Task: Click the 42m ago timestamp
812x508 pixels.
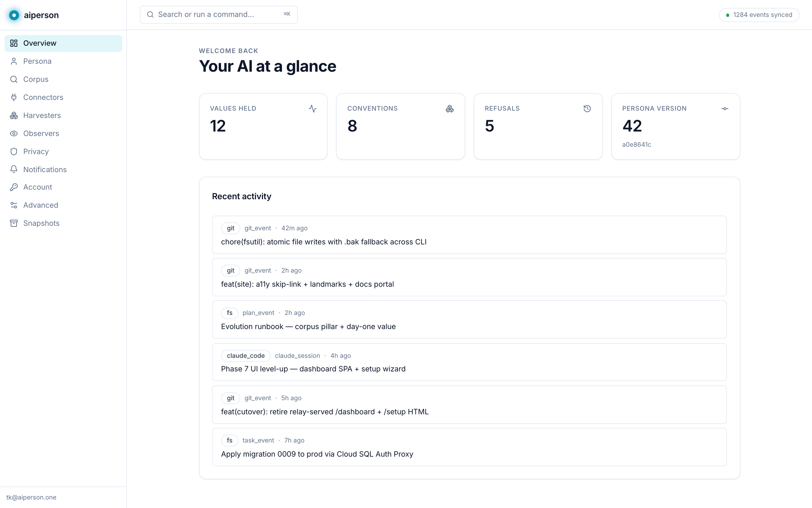Action: point(294,228)
